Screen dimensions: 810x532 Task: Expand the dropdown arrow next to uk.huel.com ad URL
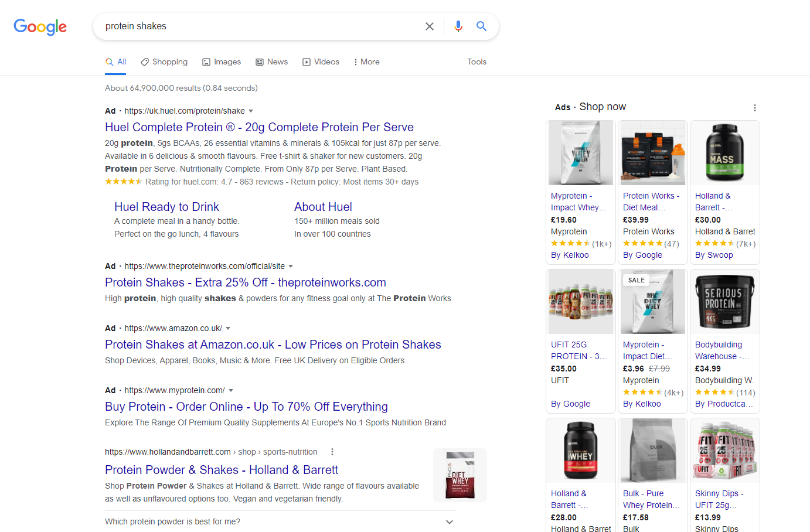(x=250, y=111)
